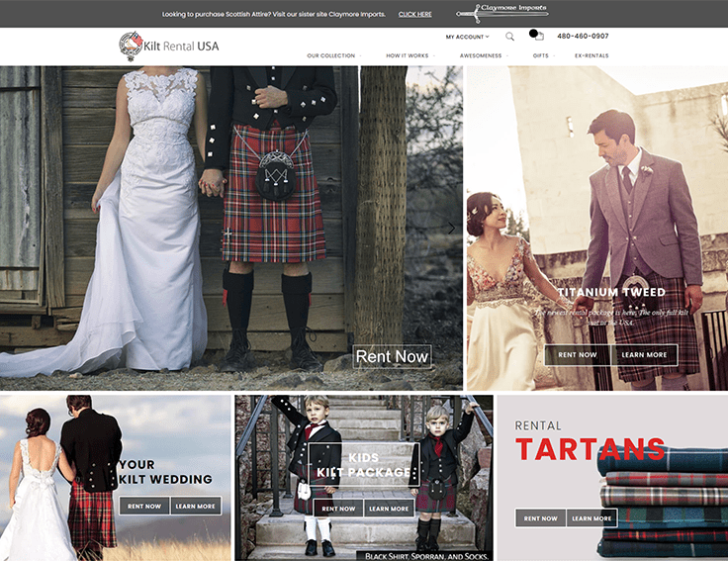Select the red Tartans heading
Viewport: 728px width, 561px height.
pos(591,448)
